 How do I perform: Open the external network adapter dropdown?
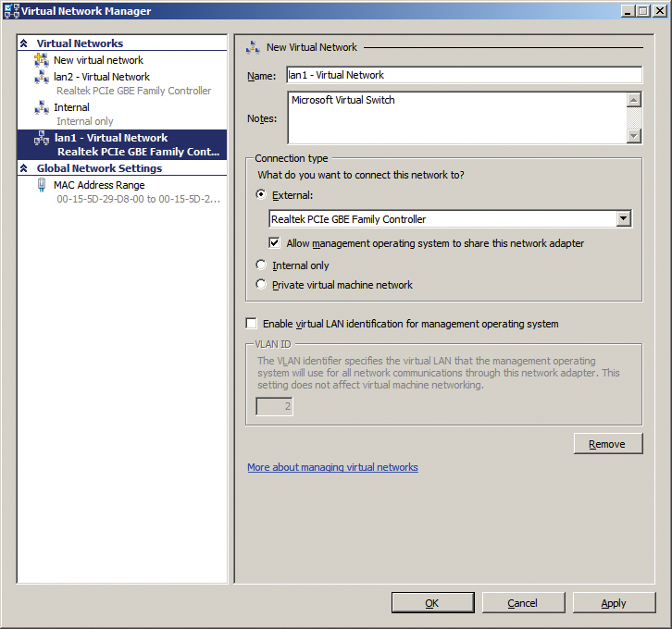[x=624, y=219]
